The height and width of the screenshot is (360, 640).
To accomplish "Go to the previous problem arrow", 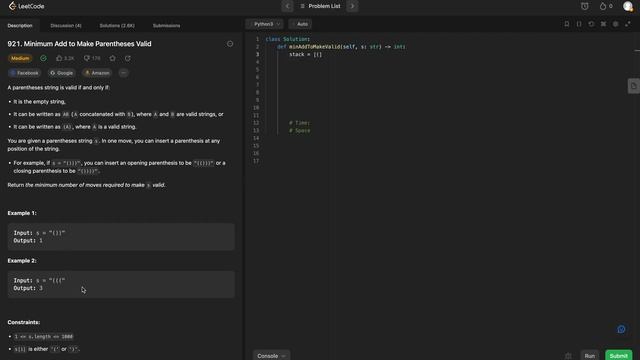I will [x=287, y=6].
